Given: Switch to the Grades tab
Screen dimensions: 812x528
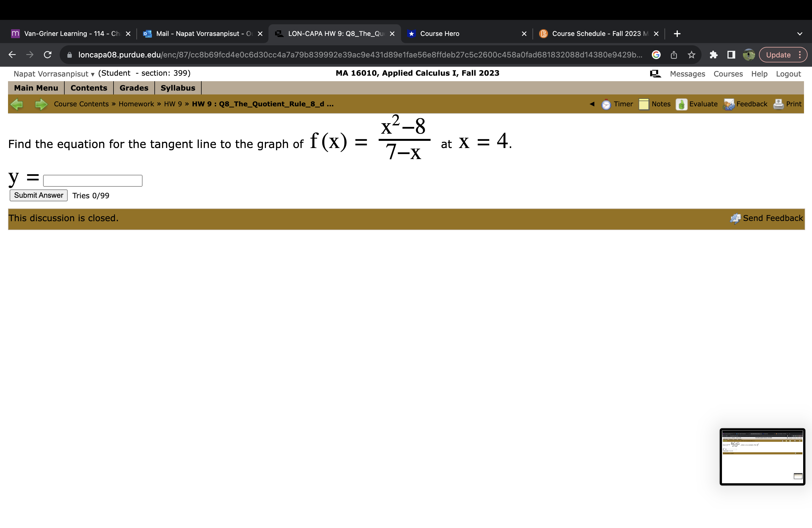Looking at the screenshot, I should (134, 88).
